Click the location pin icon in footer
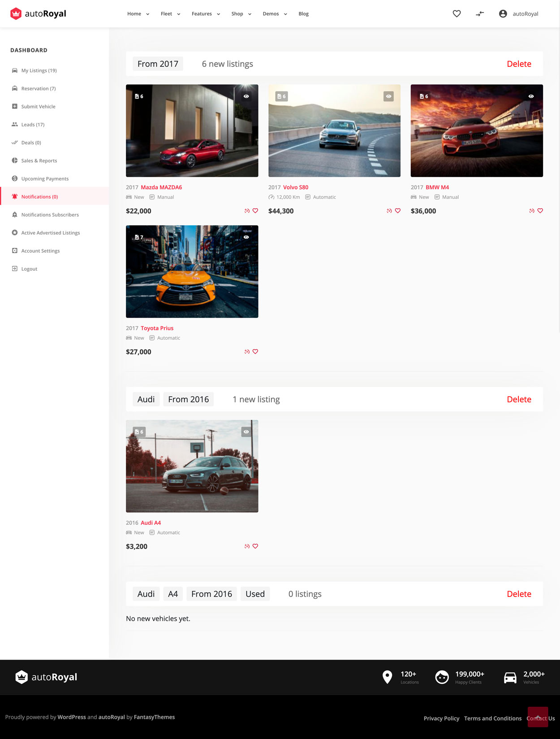The height and width of the screenshot is (739, 560). pos(388,677)
